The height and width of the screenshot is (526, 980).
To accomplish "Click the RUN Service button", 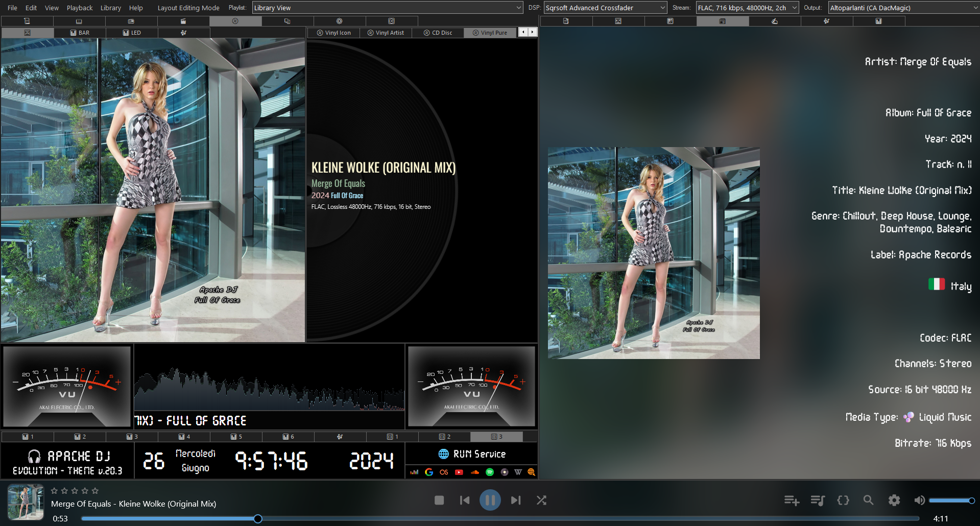I will (472, 454).
